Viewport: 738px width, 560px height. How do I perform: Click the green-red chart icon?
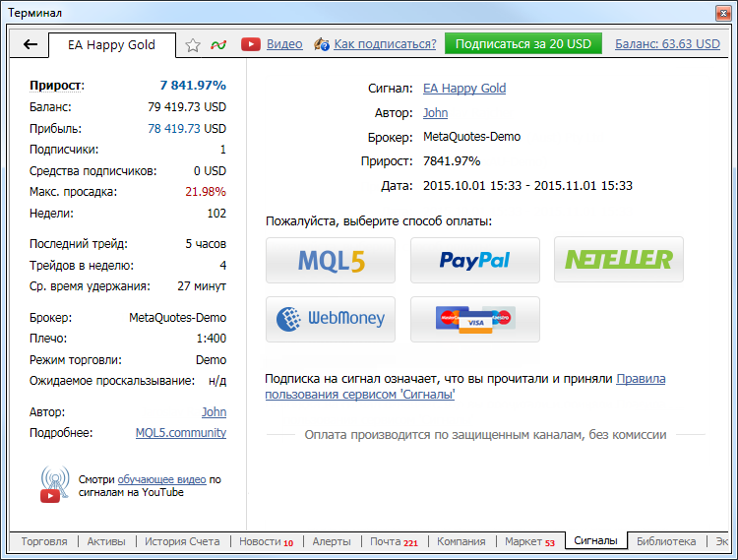219,44
